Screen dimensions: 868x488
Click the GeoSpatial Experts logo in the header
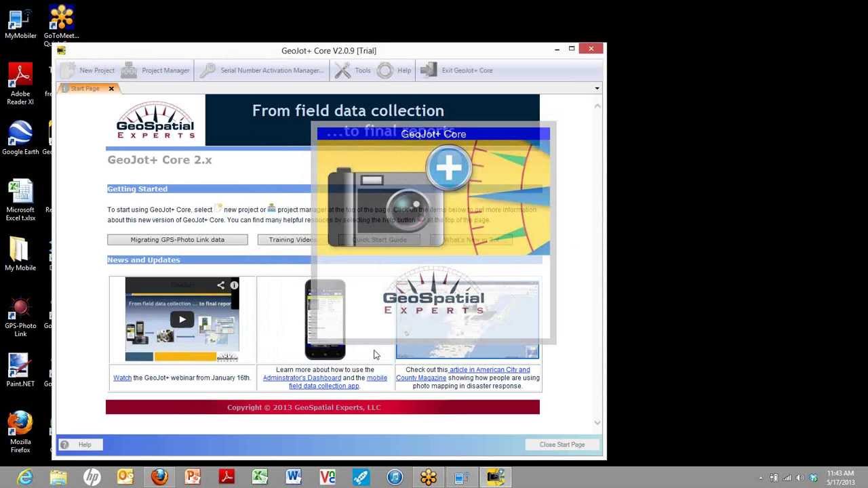[x=155, y=120]
